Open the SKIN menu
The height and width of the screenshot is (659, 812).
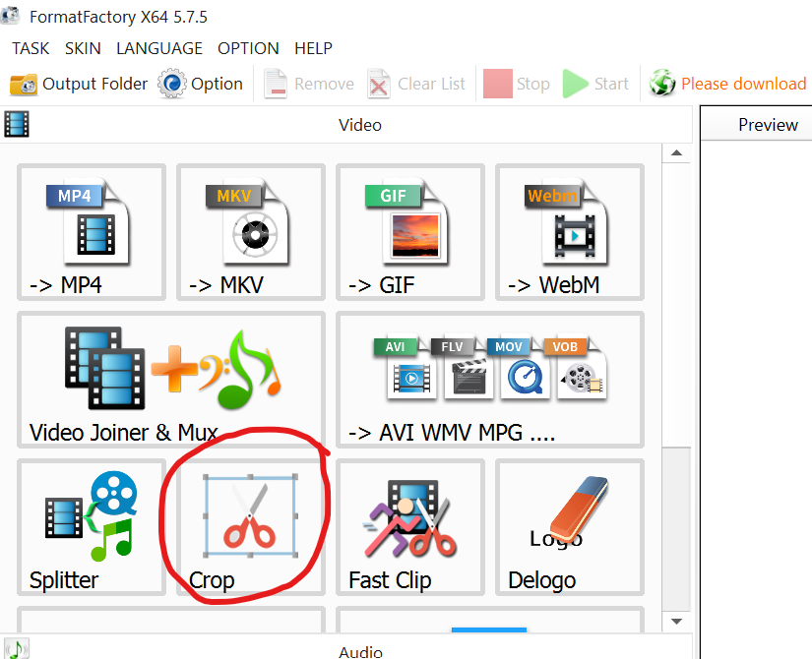(x=83, y=48)
